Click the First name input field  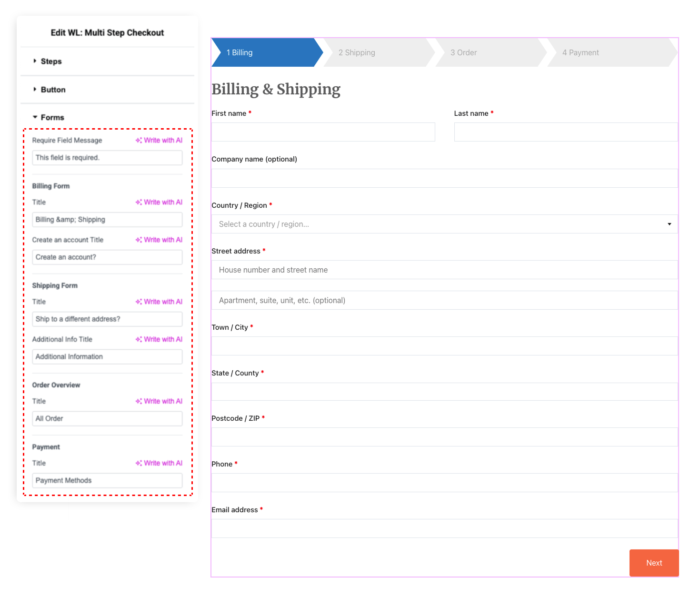point(323,132)
